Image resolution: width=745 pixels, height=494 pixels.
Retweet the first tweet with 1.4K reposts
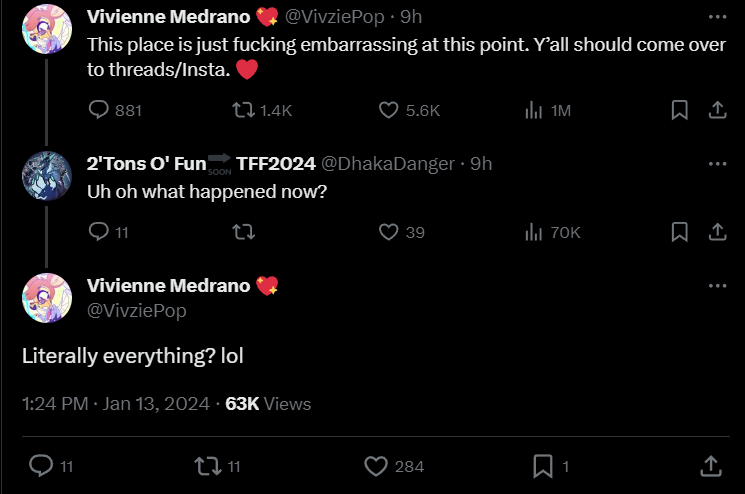click(x=241, y=110)
